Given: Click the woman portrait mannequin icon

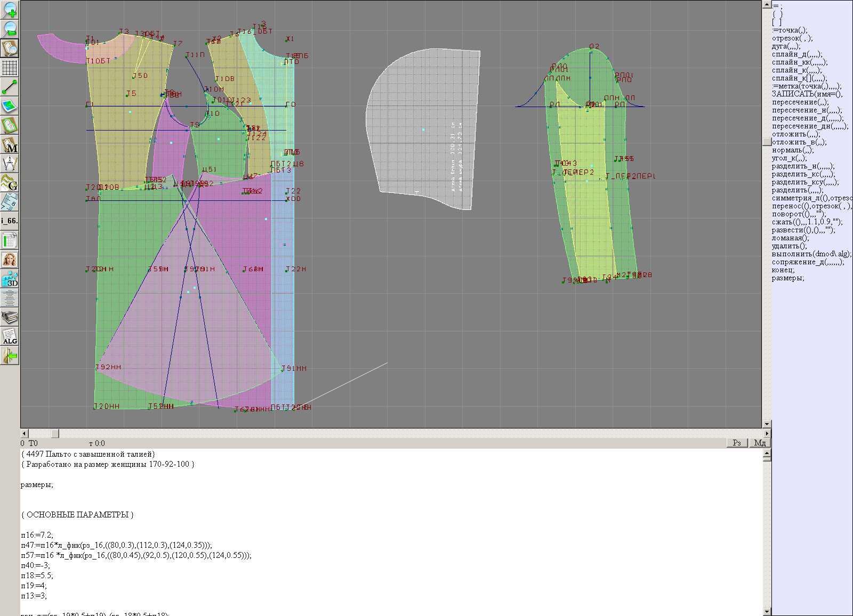Looking at the screenshot, I should click(10, 260).
